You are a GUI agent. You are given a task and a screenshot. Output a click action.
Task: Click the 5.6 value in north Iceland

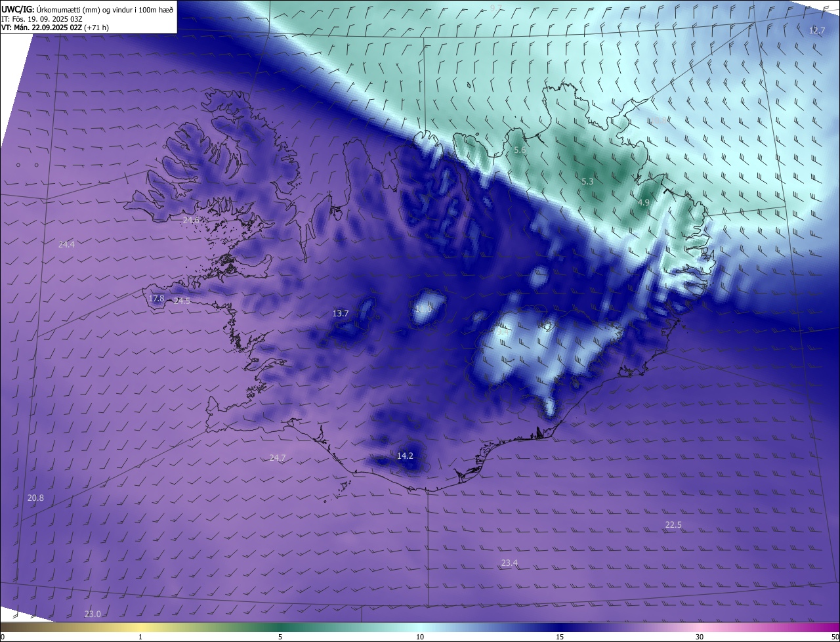coord(520,150)
